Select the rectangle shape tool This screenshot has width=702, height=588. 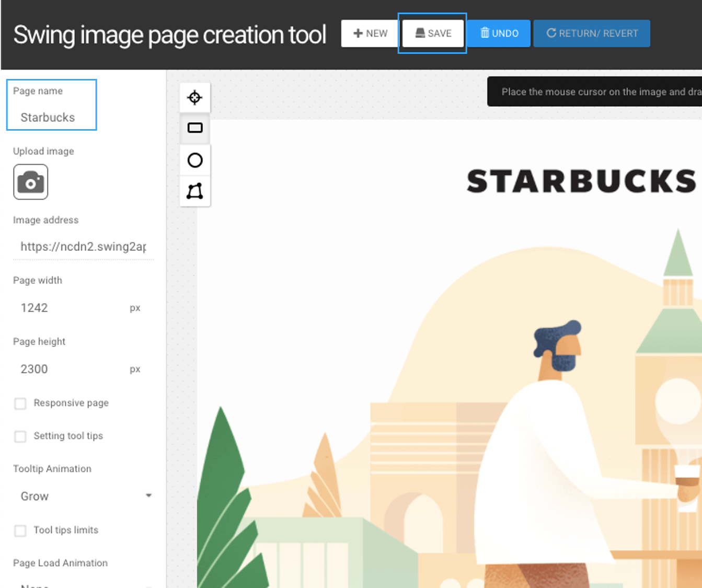(x=194, y=128)
